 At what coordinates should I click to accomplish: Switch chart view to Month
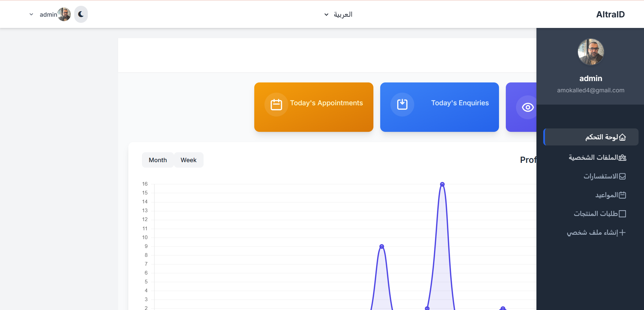point(158,160)
